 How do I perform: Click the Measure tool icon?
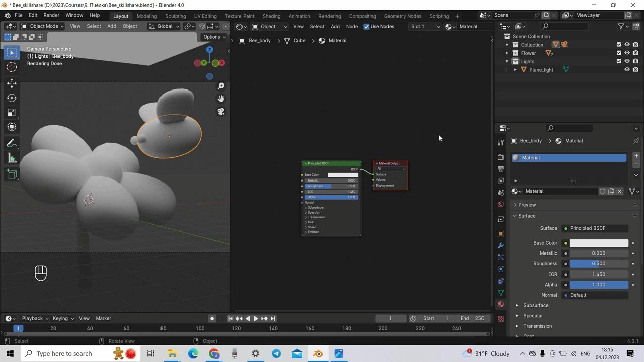(x=12, y=159)
